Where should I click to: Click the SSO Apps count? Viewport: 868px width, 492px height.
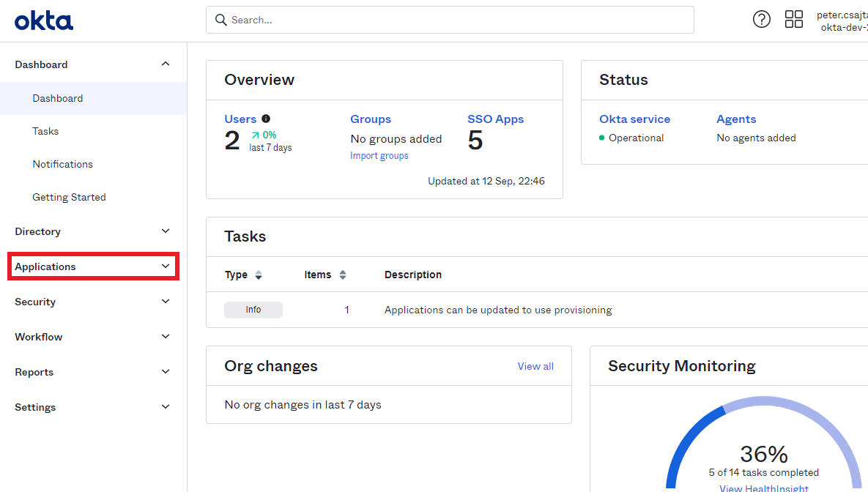coord(475,139)
